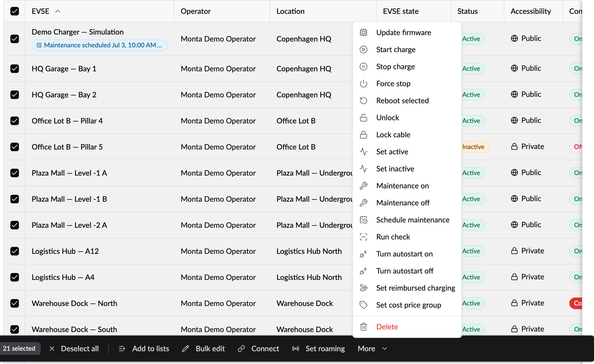Click the Set roaming broadcast icon
Image resolution: width=594 pixels, height=364 pixels.
point(296,349)
